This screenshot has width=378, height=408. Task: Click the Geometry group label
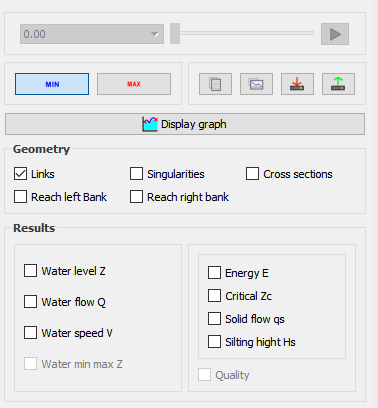pos(41,149)
